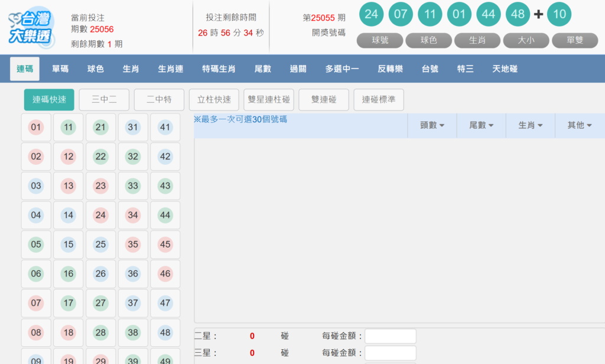605x364 pixels.
Task: Click drawn number ball 24 at top
Action: tap(371, 14)
